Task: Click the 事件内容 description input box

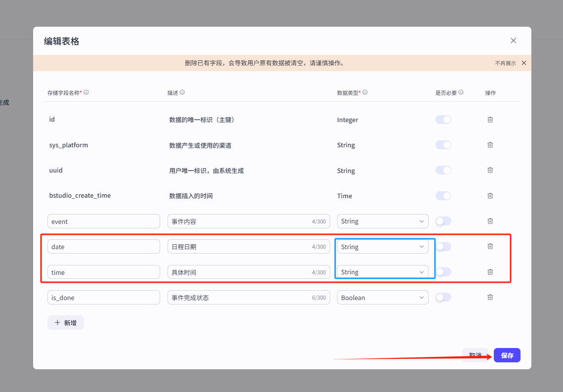Action: click(240, 221)
